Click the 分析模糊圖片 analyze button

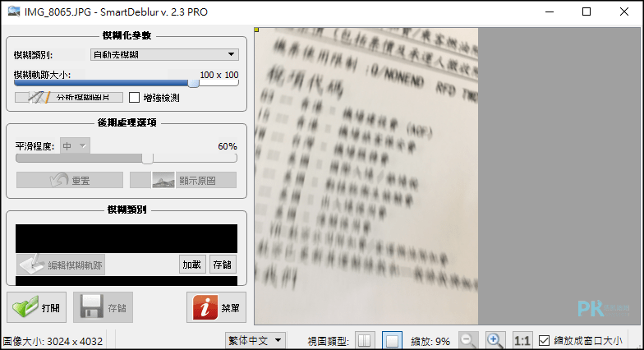pyautogui.click(x=69, y=97)
